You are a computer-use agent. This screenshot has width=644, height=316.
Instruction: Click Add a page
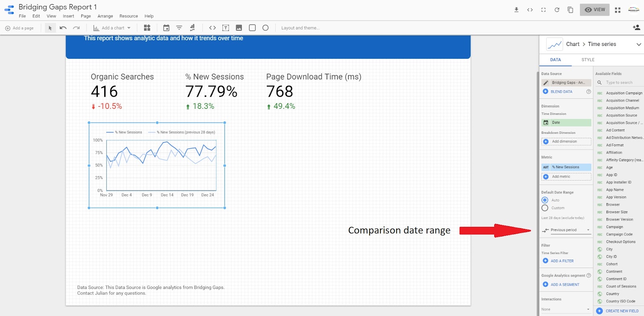[x=19, y=28]
